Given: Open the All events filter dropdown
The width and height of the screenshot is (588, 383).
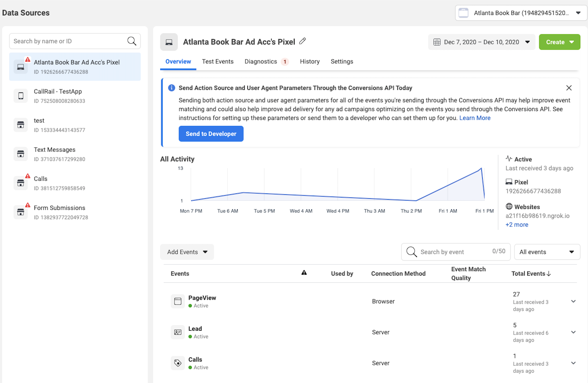Looking at the screenshot, I should pos(547,252).
